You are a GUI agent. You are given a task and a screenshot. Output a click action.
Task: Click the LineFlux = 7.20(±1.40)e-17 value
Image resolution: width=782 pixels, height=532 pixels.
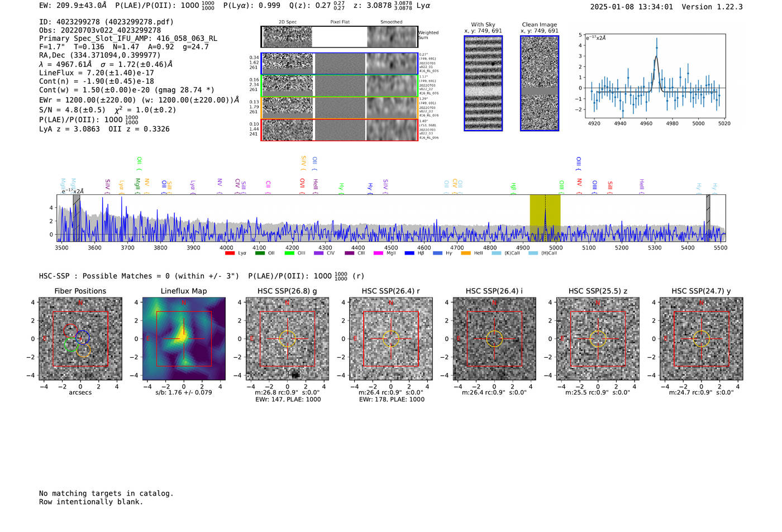[x=97, y=73]
